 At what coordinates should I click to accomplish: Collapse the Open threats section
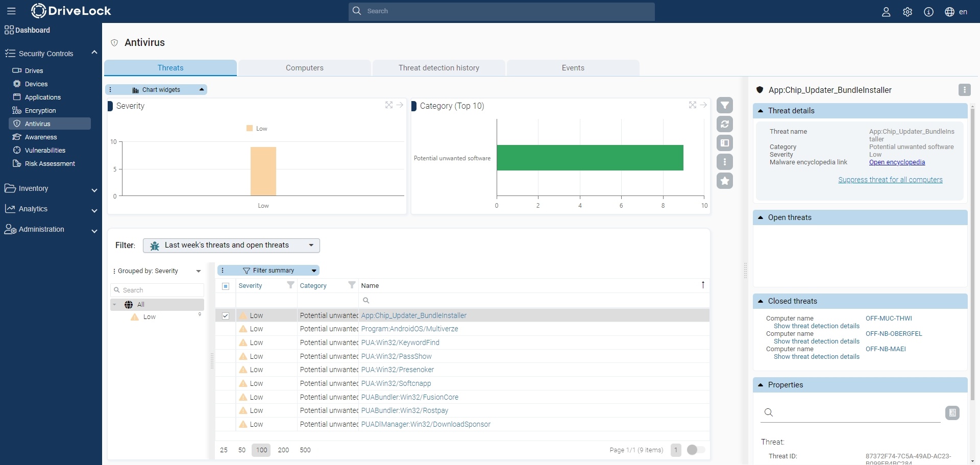coord(761,217)
